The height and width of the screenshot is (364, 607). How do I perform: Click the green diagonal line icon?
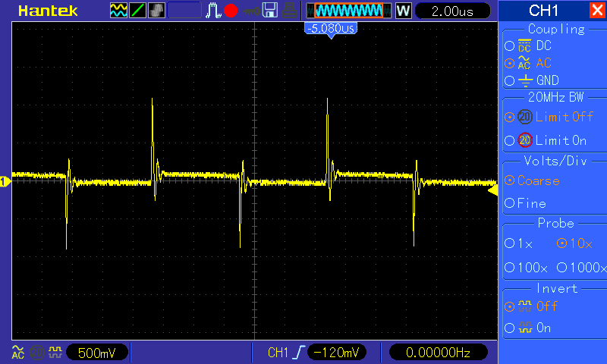tap(137, 11)
